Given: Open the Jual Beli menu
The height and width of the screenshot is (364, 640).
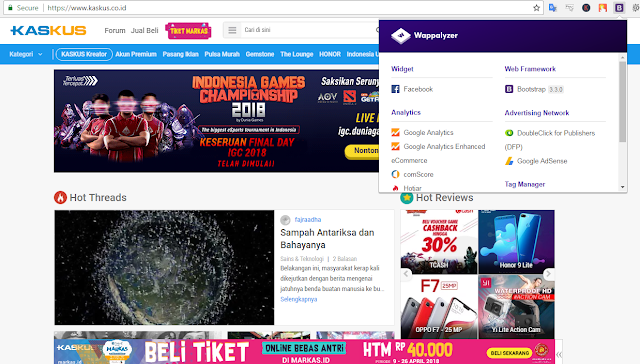Looking at the screenshot, I should (144, 31).
